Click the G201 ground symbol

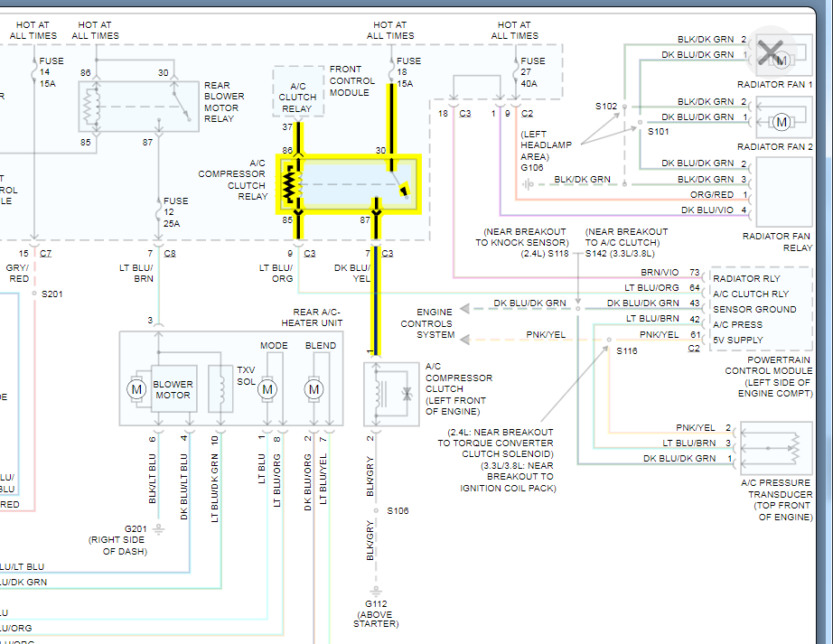point(158,527)
